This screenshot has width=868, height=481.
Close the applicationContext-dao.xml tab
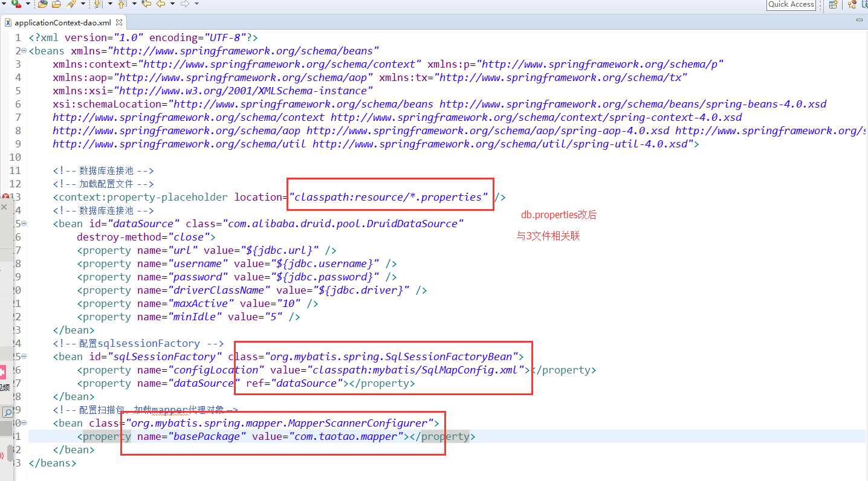(118, 22)
